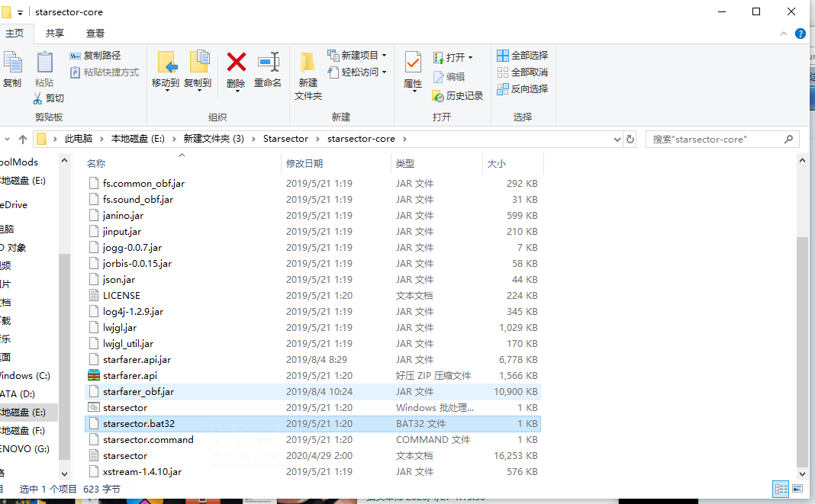Open Properties (属性) checkmark icon

(x=413, y=63)
